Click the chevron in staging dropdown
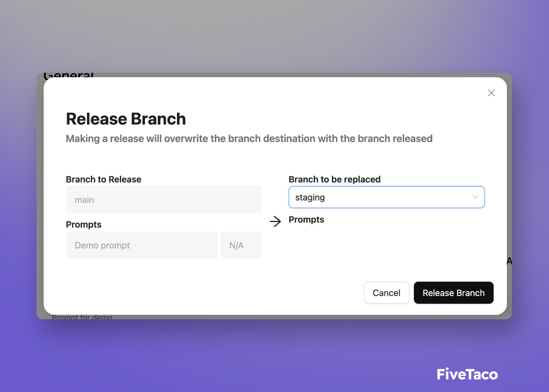The width and height of the screenshot is (549, 392). click(x=475, y=197)
